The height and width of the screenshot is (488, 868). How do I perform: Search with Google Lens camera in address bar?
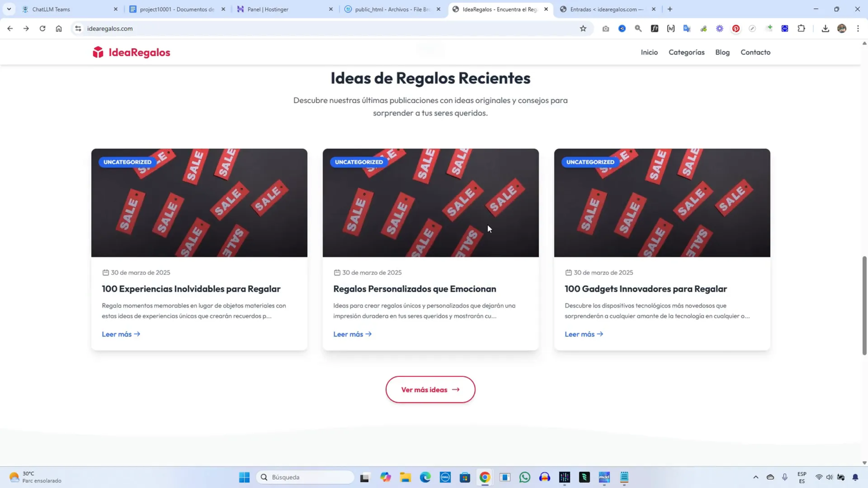coord(638,29)
